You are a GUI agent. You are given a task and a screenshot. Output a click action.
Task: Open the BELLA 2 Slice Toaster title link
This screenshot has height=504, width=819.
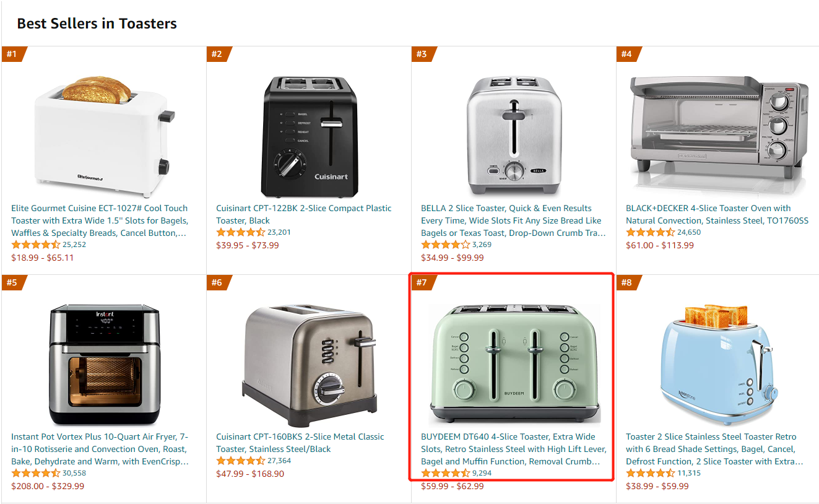(513, 220)
